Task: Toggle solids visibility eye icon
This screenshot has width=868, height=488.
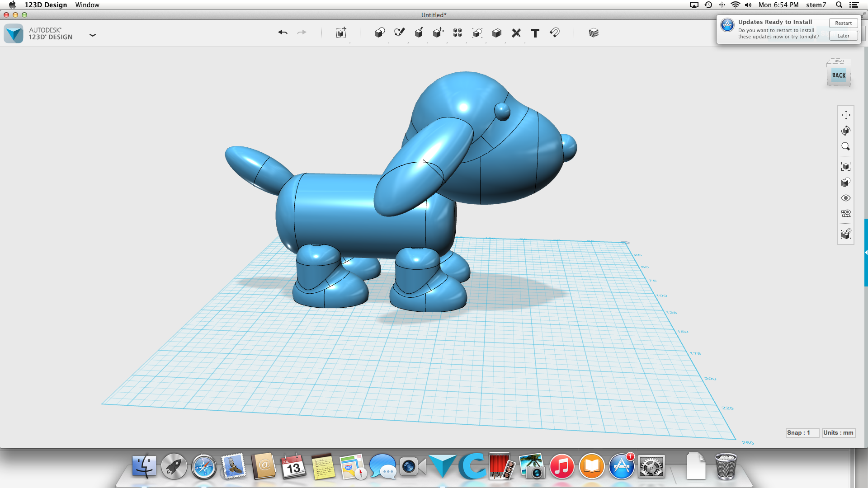Action: pos(846,198)
